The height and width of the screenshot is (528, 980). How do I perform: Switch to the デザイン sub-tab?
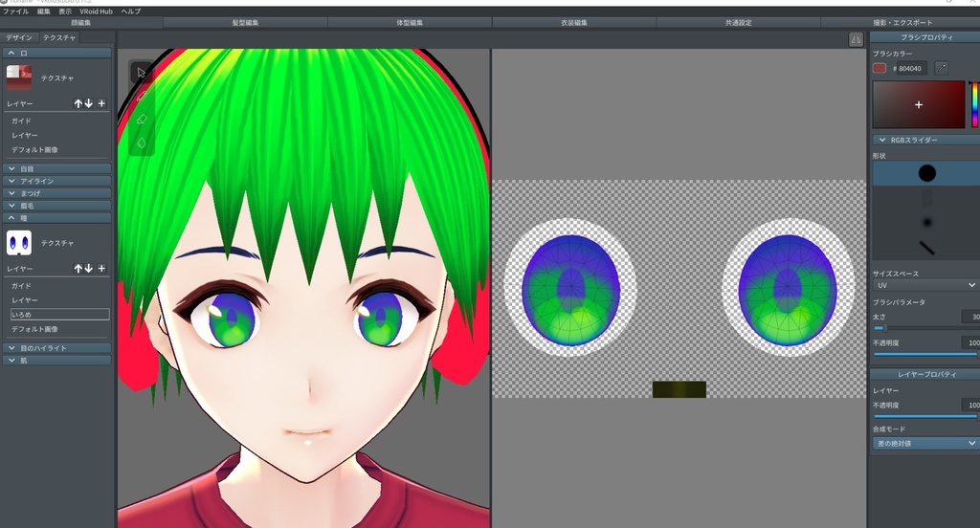click(x=19, y=37)
